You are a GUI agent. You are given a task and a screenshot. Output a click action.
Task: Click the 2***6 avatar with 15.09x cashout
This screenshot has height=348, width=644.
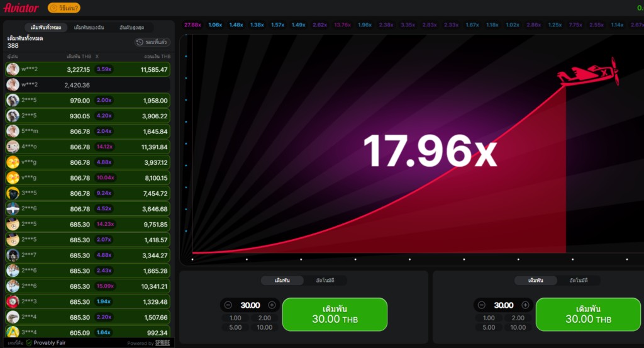pos(13,286)
